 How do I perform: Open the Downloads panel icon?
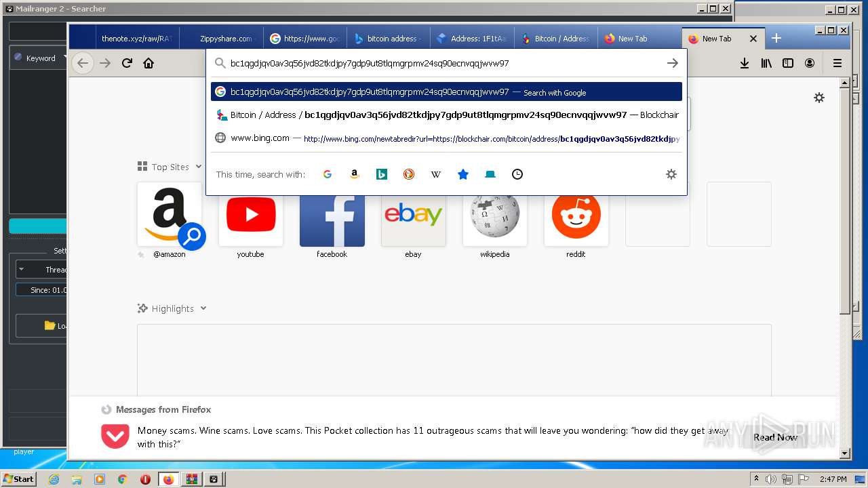click(x=744, y=63)
